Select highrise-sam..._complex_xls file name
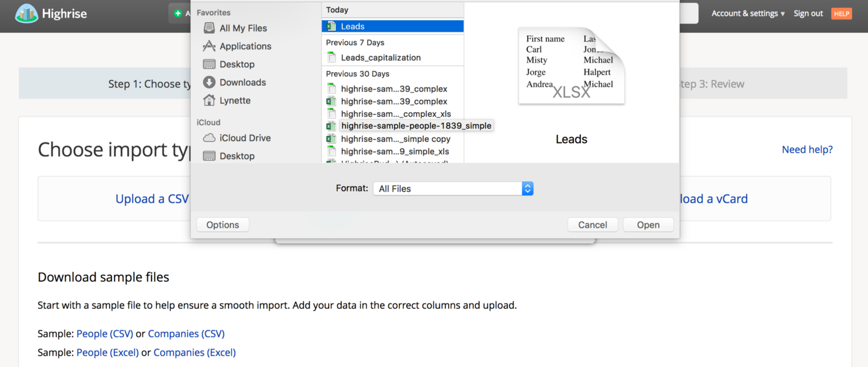868x367 pixels. [396, 114]
